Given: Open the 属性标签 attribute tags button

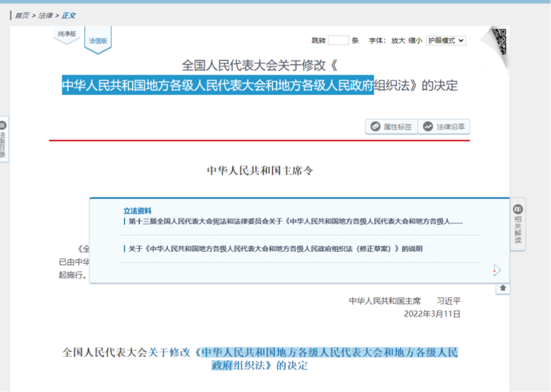Looking at the screenshot, I should tap(391, 127).
